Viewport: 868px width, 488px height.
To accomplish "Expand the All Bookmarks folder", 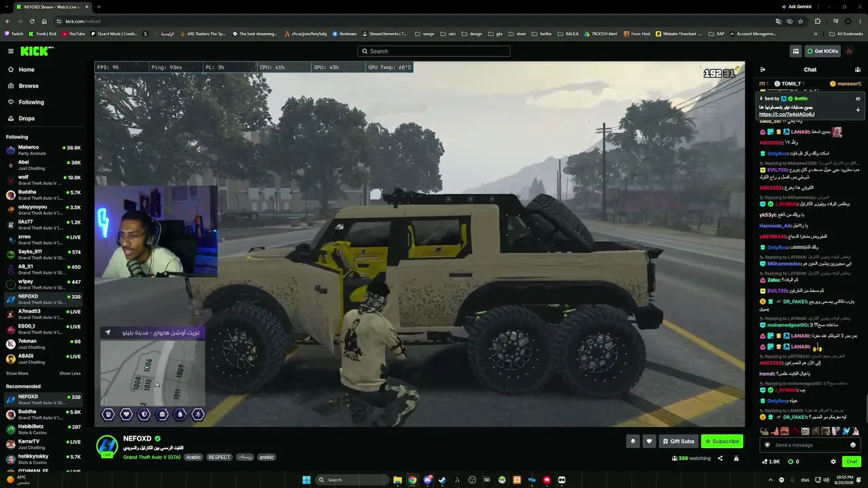I will [x=847, y=33].
